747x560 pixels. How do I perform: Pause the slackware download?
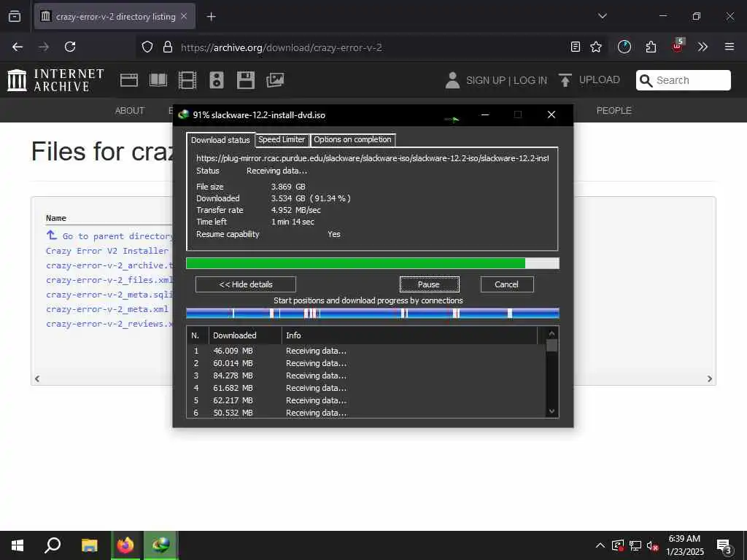tap(429, 284)
